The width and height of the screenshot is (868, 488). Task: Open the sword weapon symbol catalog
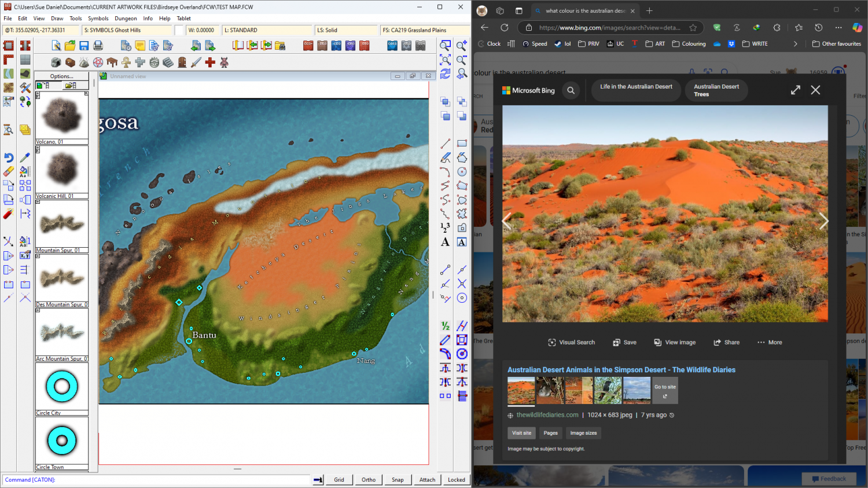196,62
